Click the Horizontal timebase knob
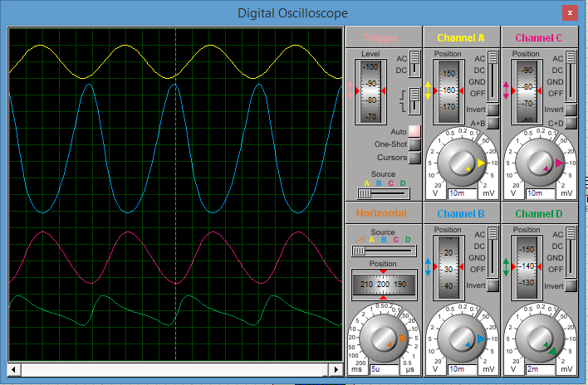 [383, 339]
